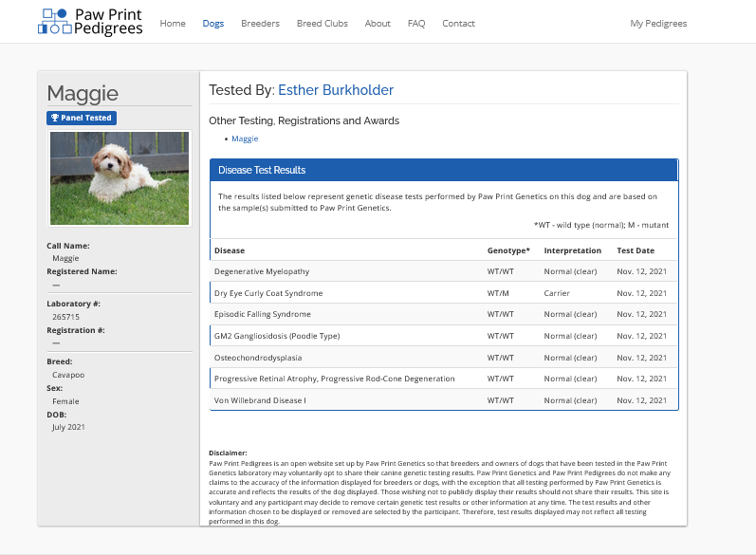Viewport: 756px width, 555px height.
Task: Open Maggie's dog photo thumbnail
Action: [120, 177]
